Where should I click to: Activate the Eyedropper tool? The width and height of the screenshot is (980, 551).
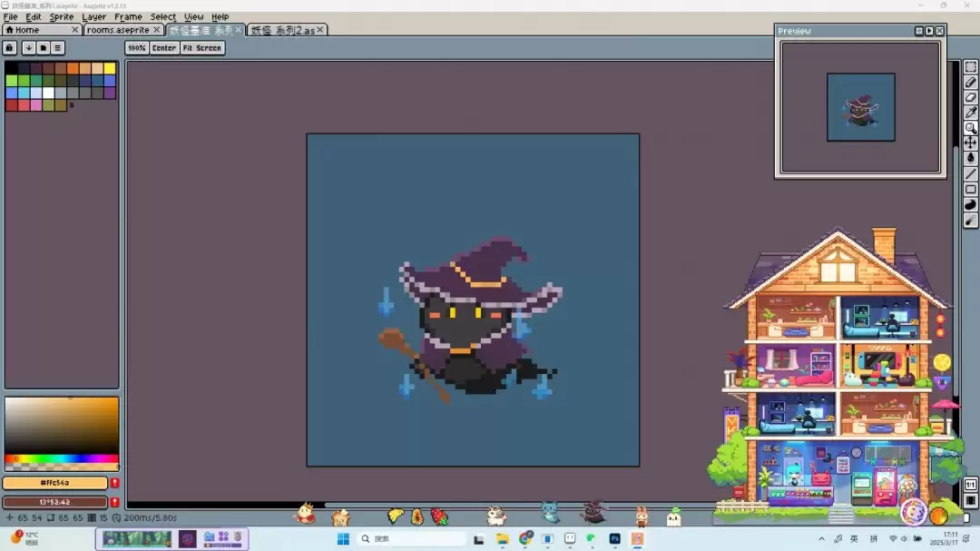[x=970, y=113]
